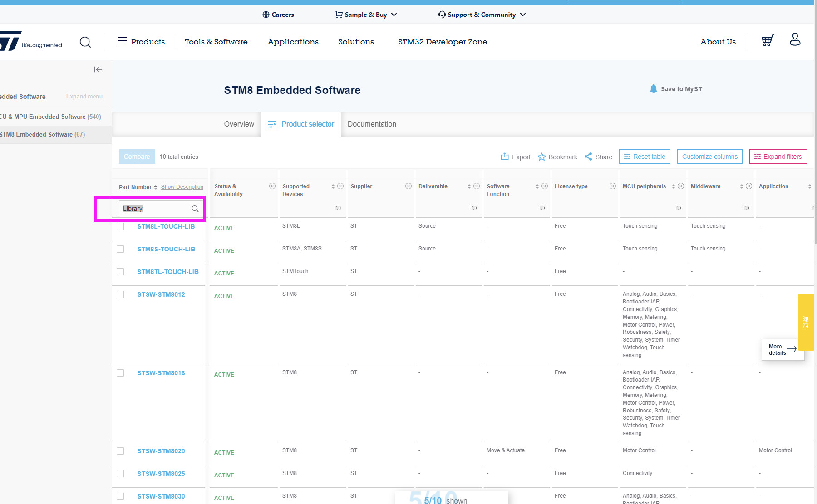The height and width of the screenshot is (504, 817).
Task: Open the STM32 Developer Zone menu item
Action: click(x=443, y=42)
